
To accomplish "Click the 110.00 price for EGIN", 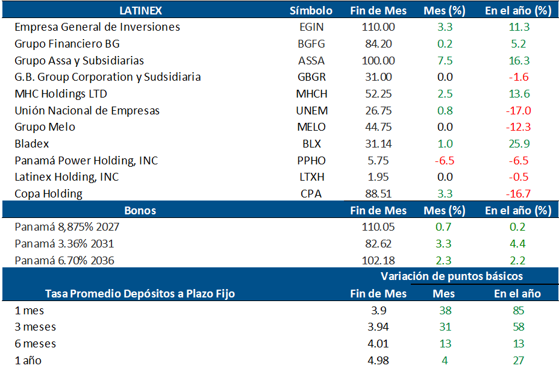I will coord(378,27).
